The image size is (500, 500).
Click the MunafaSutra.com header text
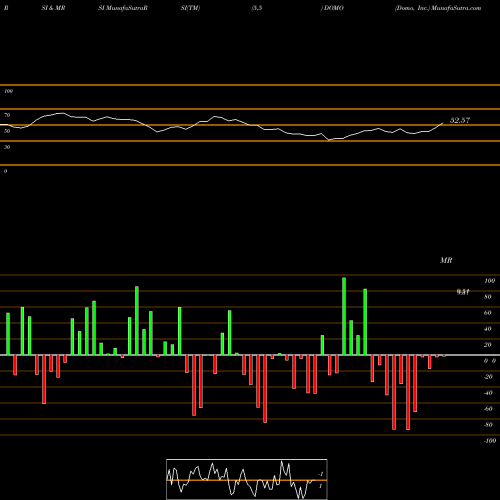[456, 8]
